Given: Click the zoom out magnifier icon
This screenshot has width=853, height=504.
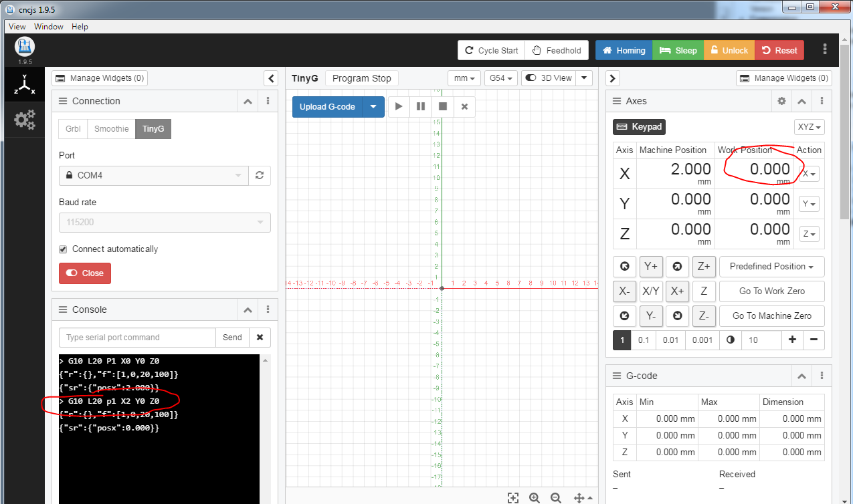Looking at the screenshot, I should tap(556, 497).
